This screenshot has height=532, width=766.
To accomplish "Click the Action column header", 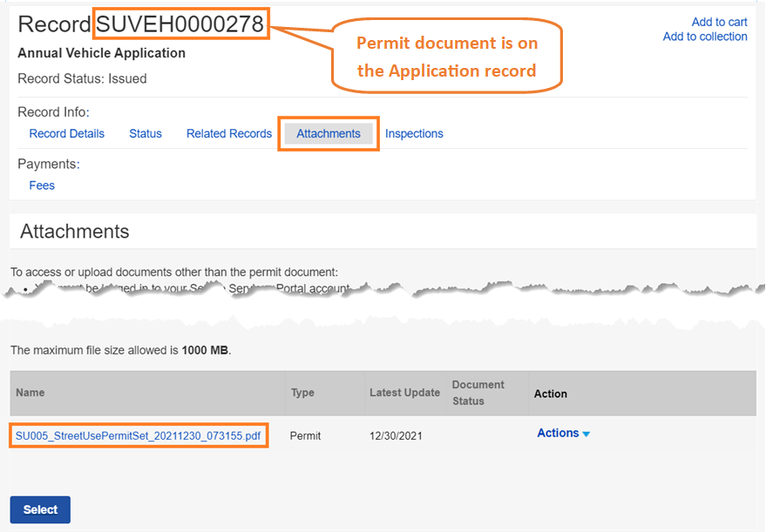I will (x=550, y=394).
